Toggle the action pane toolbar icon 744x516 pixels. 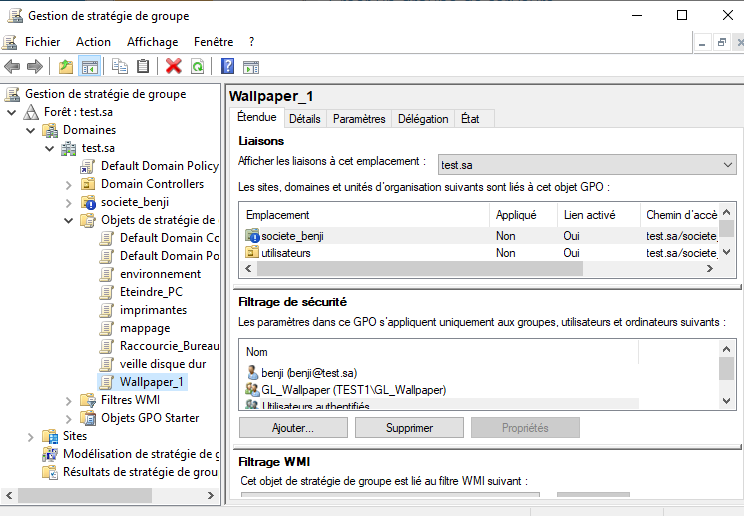[x=251, y=67]
